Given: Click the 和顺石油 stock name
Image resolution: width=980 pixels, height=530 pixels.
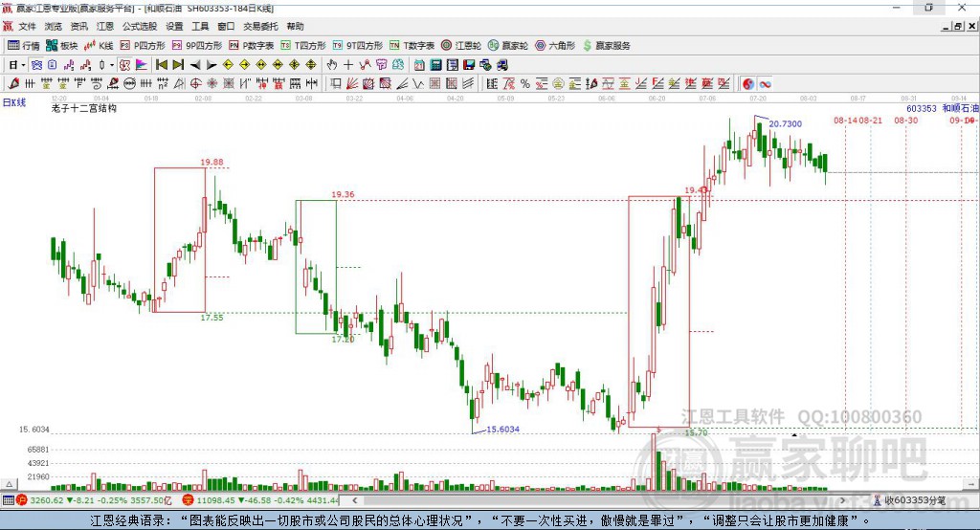Looking at the screenshot, I should [x=959, y=108].
